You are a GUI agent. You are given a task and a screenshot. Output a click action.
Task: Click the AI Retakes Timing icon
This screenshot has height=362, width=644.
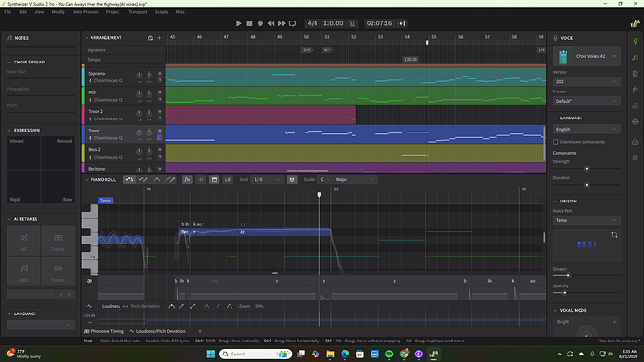(58, 240)
